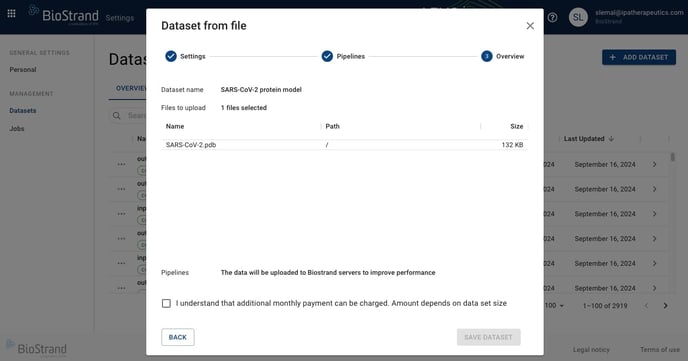Expand fourth September 16, 2024 row chevron
Image resolution: width=688 pixels, height=361 pixels.
[655, 239]
